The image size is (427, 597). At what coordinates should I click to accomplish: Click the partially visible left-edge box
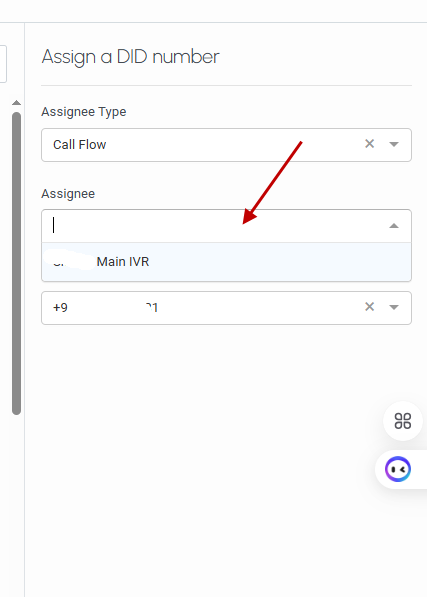pos(3,64)
